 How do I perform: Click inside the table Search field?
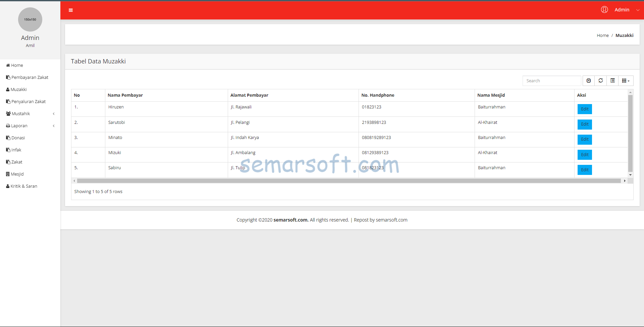coord(551,81)
